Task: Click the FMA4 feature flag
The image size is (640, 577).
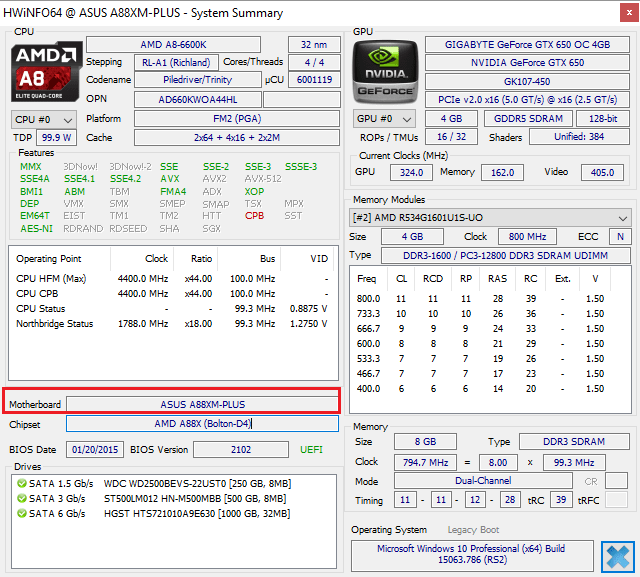Action: [x=173, y=191]
